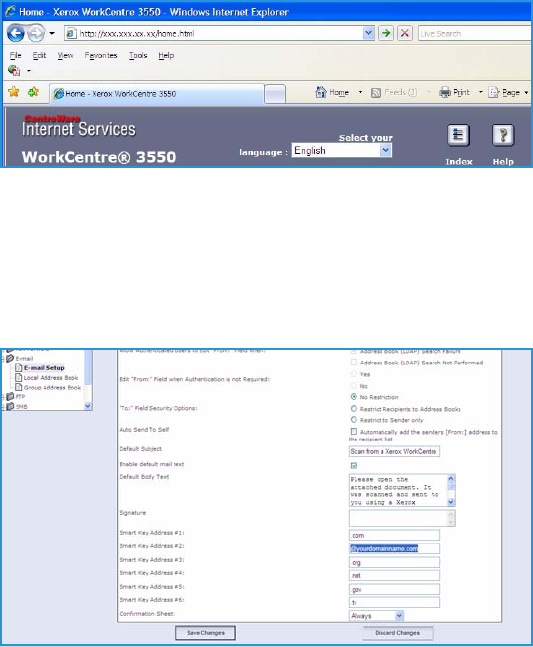Select No Restriction radio option
533x647 pixels.
click(354, 397)
